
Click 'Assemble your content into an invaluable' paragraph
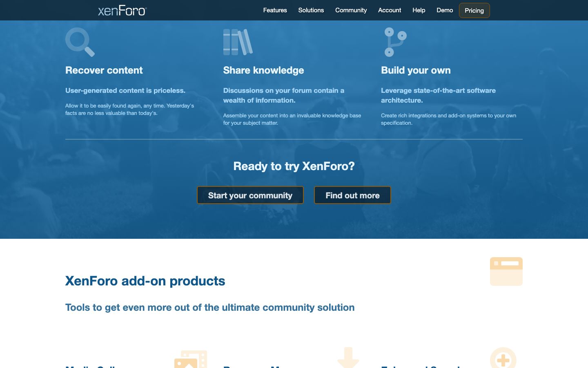point(292,119)
